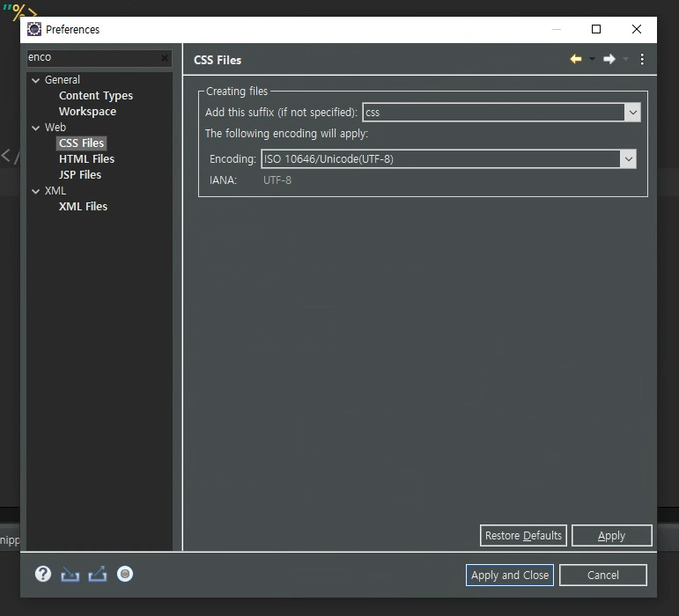Collapse the Web tree node
This screenshot has width=679, height=616.
36,128
